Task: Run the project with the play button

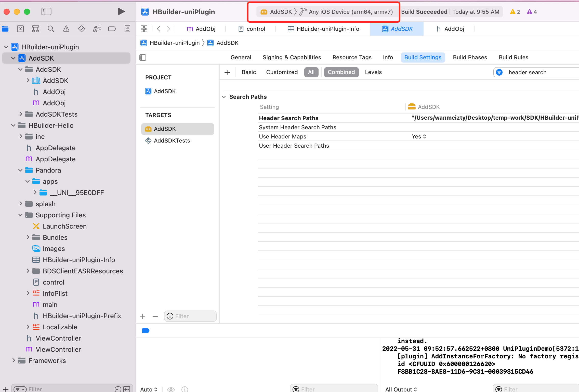Action: pyautogui.click(x=121, y=11)
